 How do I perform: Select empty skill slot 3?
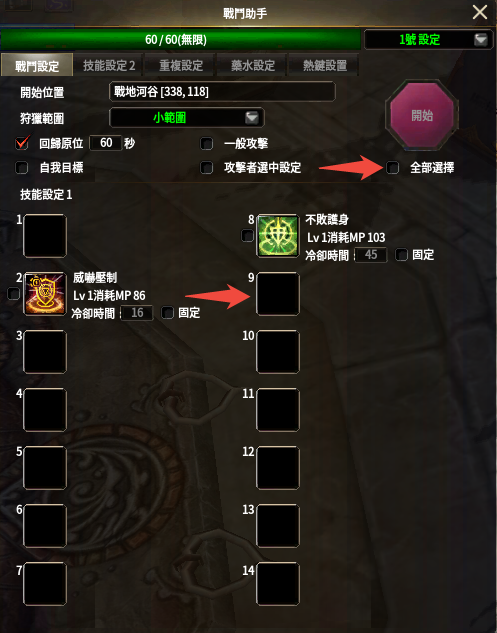[x=45, y=352]
